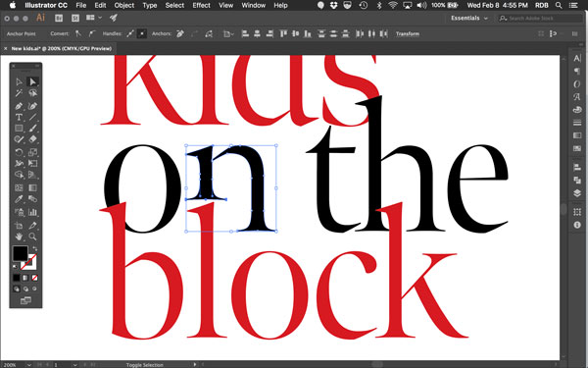The width and height of the screenshot is (588, 368).
Task: Click the Transform link in control bar
Action: pos(408,33)
